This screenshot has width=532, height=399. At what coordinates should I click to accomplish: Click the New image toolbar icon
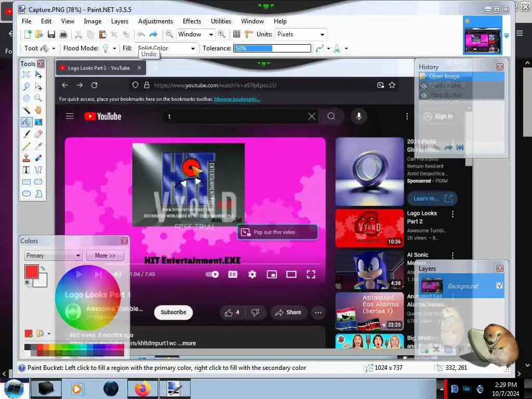coord(28,34)
